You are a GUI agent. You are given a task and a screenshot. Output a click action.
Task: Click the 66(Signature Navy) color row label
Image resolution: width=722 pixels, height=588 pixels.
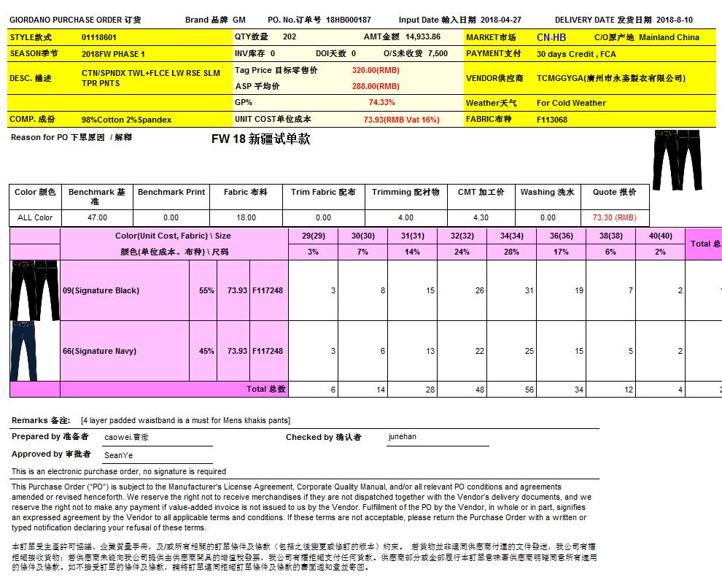99,351
